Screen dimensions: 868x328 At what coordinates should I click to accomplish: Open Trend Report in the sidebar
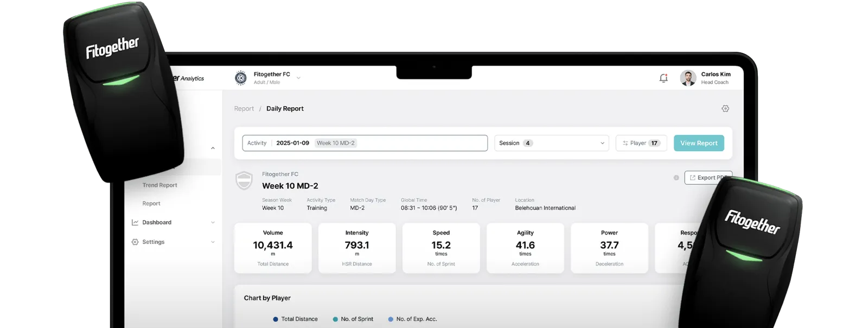pos(159,185)
